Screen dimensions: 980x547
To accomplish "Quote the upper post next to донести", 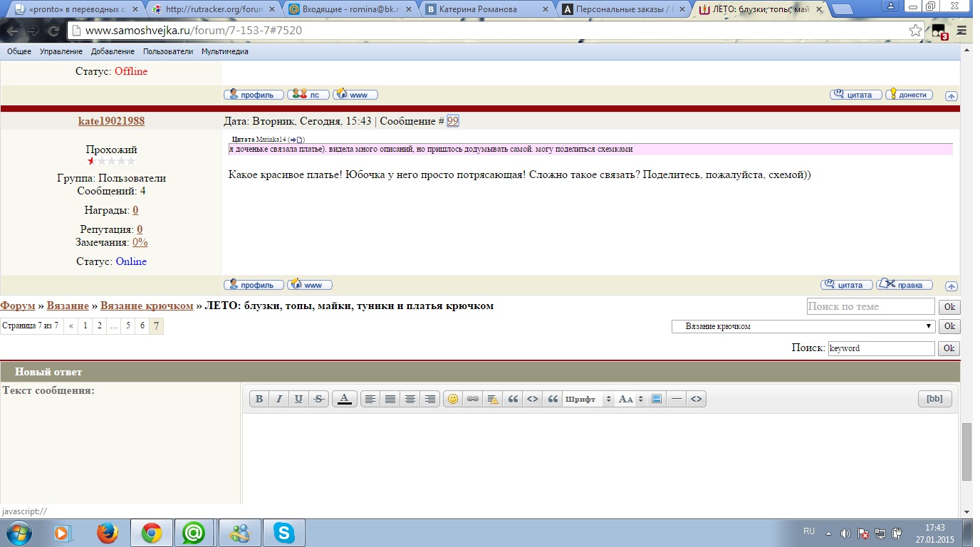I will 856,95.
